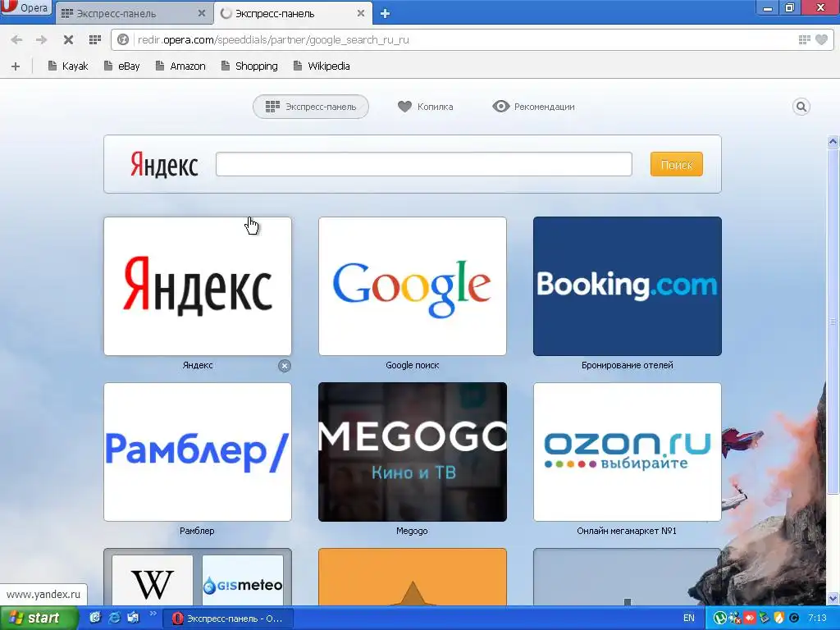Click the scrollbar up arrow

point(833,142)
